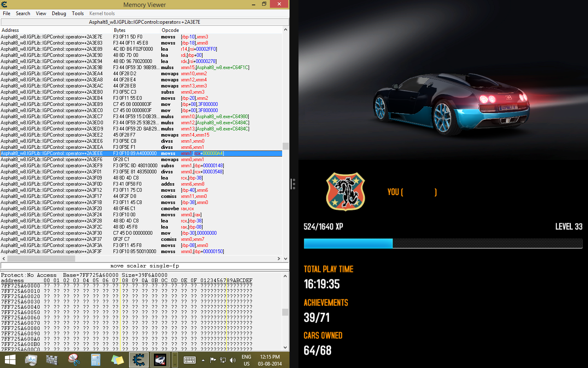Screen dimensions: 588x368
Task: Open Snipping Tool from the taskbar
Action: [74, 360]
